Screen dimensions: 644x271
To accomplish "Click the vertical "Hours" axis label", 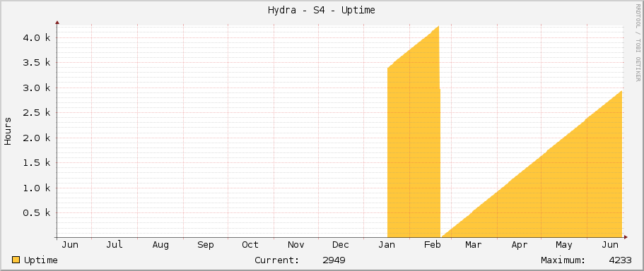I will point(8,131).
